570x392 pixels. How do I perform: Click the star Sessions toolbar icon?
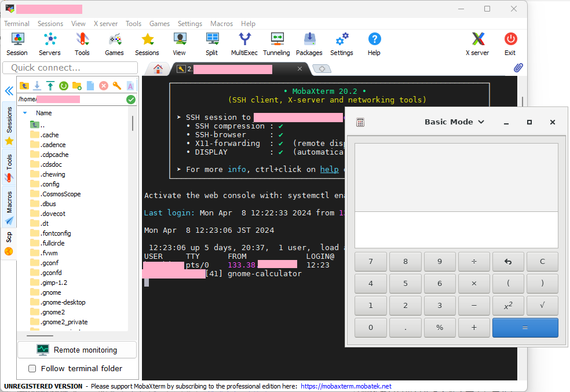[x=147, y=44]
